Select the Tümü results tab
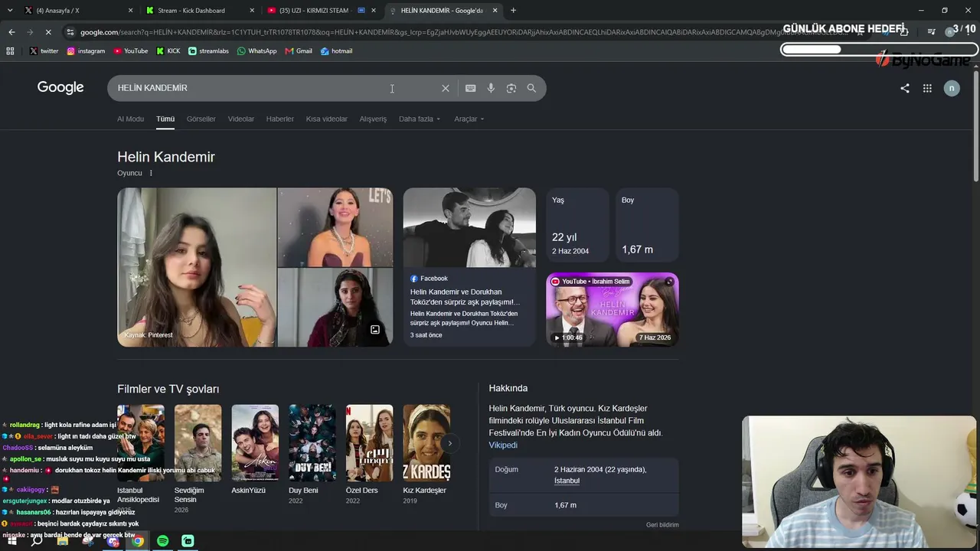 coord(165,119)
